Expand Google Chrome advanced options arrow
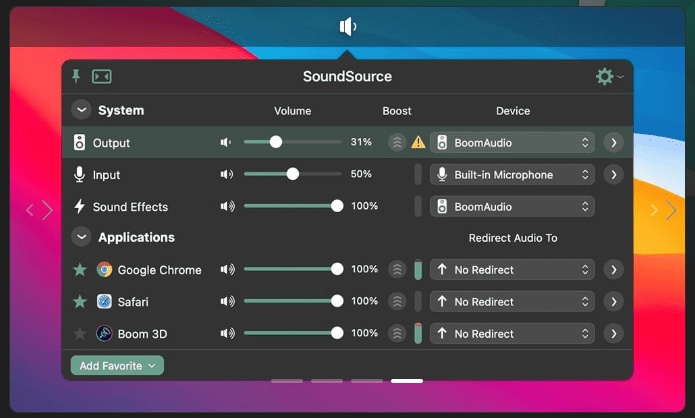The height and width of the screenshot is (418, 695). click(614, 270)
